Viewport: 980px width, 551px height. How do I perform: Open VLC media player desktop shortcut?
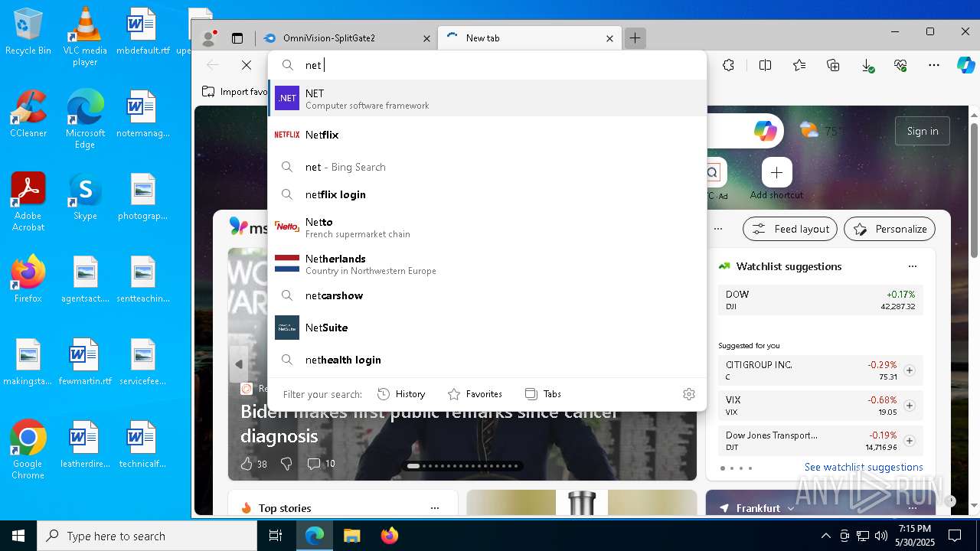pyautogui.click(x=85, y=36)
